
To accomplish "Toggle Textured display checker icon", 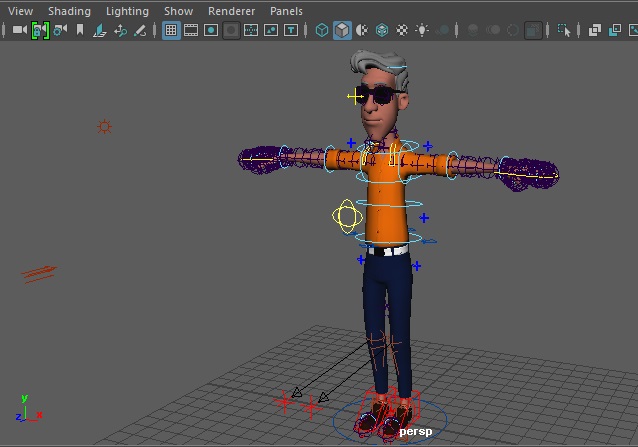I will (x=402, y=30).
